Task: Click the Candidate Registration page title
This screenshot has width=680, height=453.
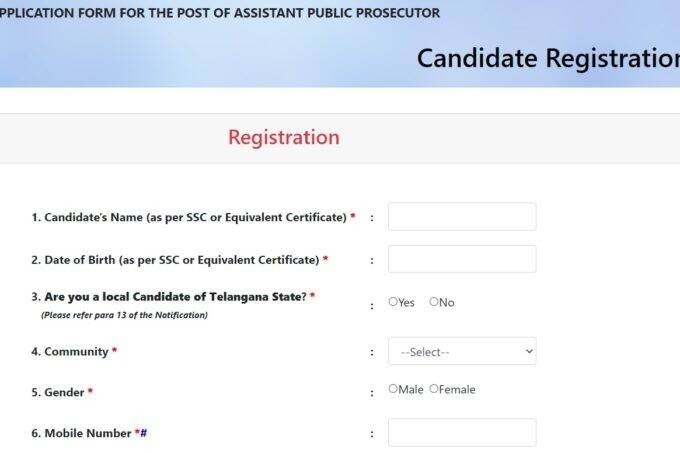Action: tap(547, 58)
